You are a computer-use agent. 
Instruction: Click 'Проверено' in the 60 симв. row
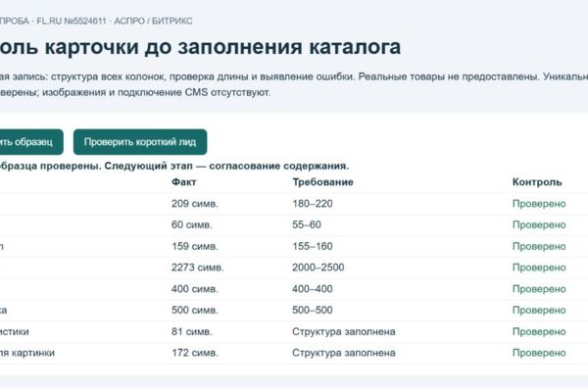pyautogui.click(x=539, y=224)
